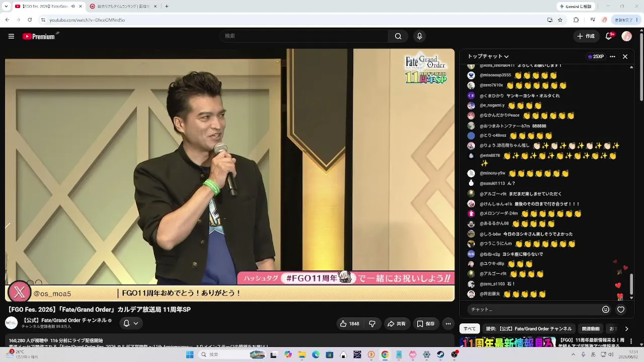Open the more actions menu below video
The image size is (644, 362).
click(x=448, y=324)
